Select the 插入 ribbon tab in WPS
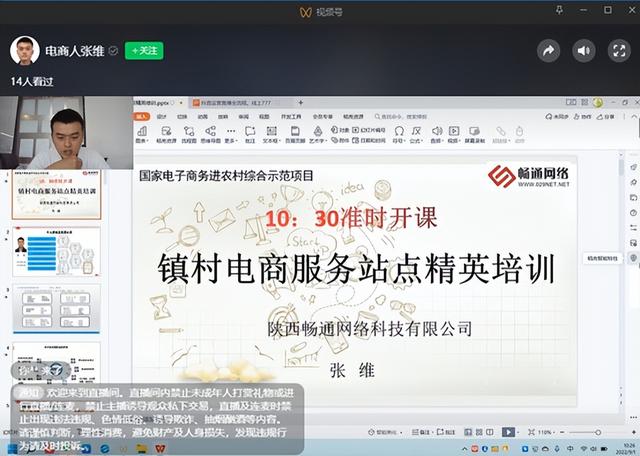 [x=141, y=117]
